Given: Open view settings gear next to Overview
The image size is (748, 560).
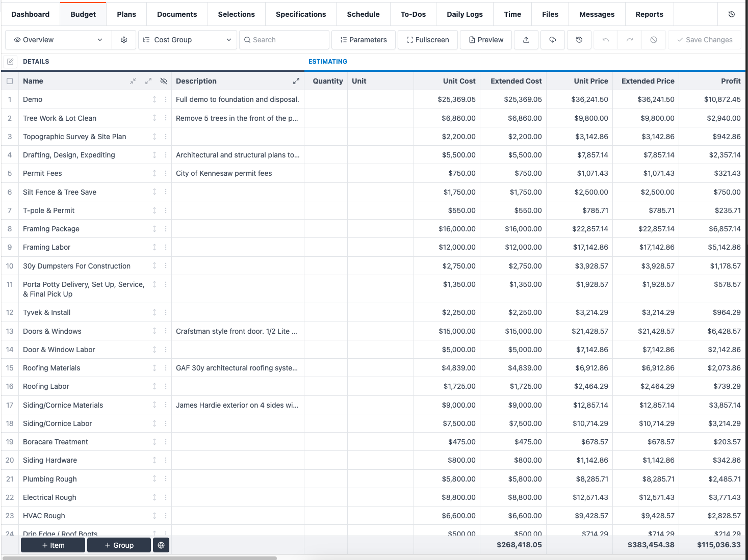Looking at the screenshot, I should pyautogui.click(x=124, y=40).
